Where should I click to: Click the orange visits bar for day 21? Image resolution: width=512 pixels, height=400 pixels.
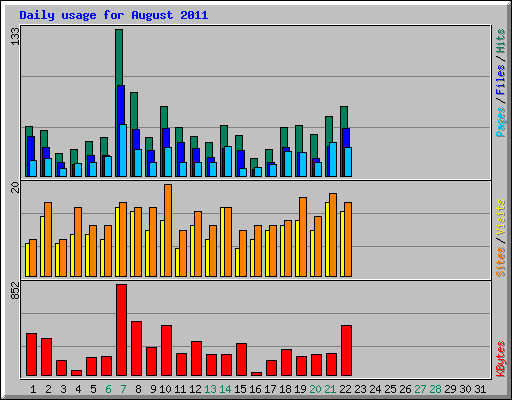[333, 235]
